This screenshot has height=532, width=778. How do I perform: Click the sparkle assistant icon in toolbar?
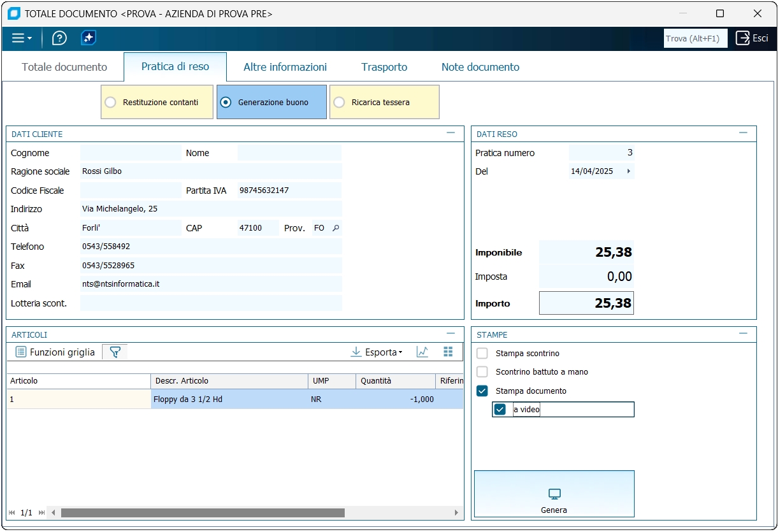[89, 38]
